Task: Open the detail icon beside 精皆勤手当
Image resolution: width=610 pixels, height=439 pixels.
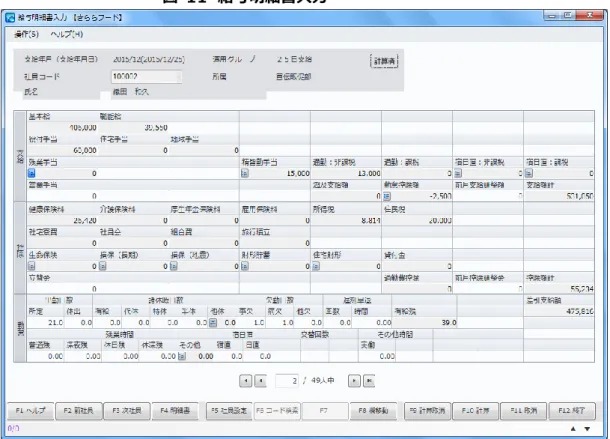Action: pos(245,173)
